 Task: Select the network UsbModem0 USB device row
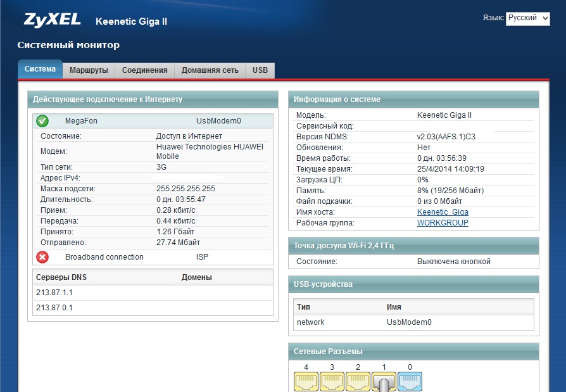[413, 322]
